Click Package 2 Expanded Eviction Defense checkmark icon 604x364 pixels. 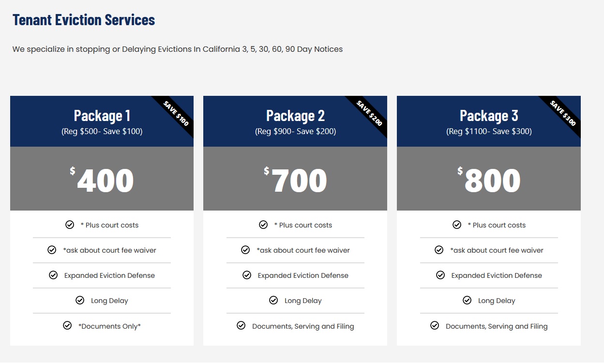click(247, 275)
